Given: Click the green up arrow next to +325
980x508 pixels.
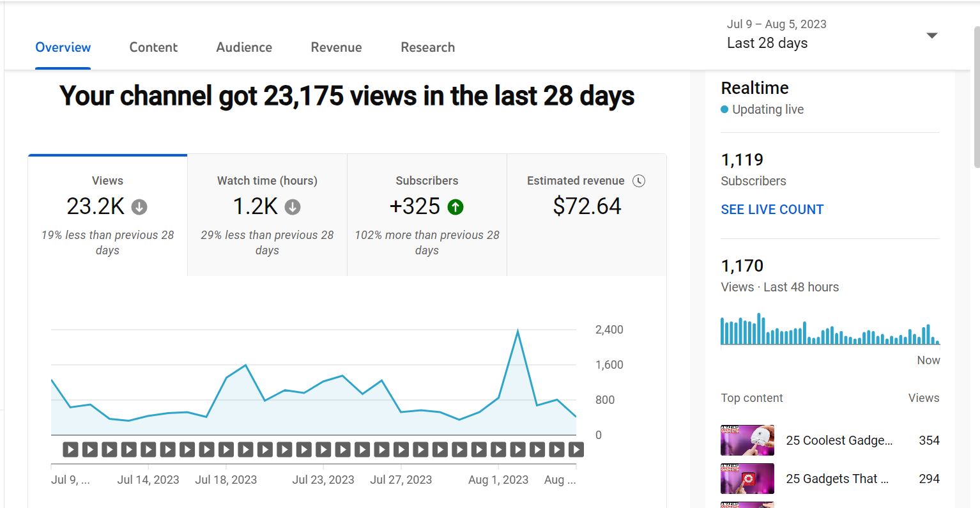Looking at the screenshot, I should (456, 207).
